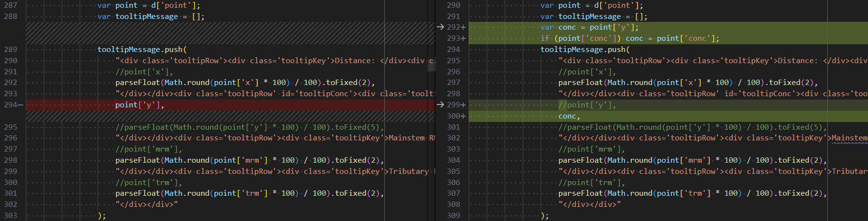The image size is (868, 221).
Task: Click right pane line number 290
Action: pos(453,5)
